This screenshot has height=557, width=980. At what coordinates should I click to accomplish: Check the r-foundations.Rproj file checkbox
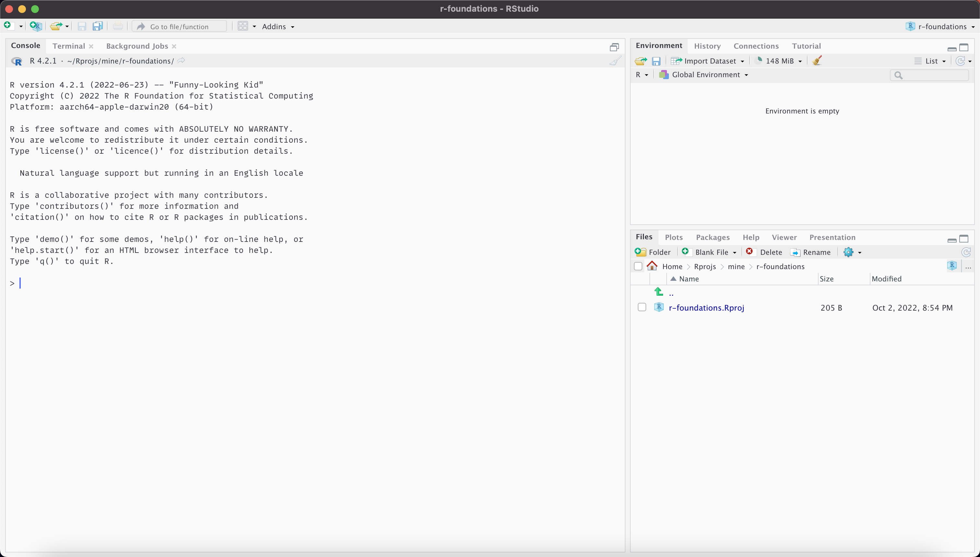pyautogui.click(x=642, y=307)
